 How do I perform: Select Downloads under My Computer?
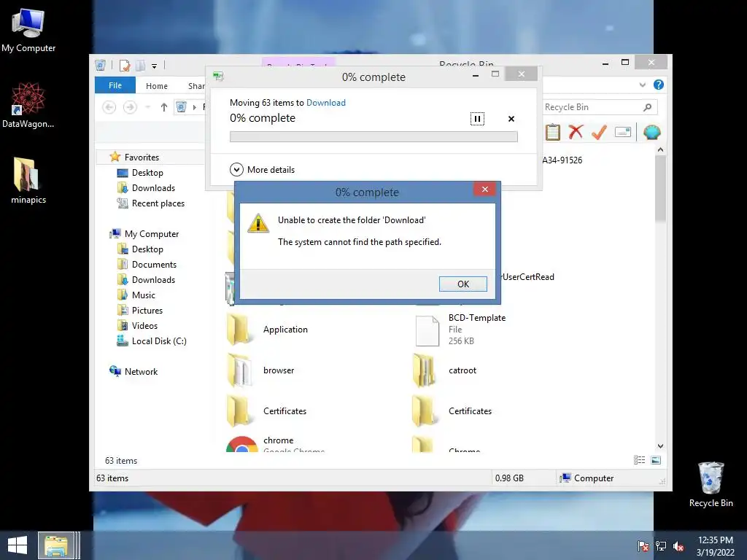tap(153, 279)
